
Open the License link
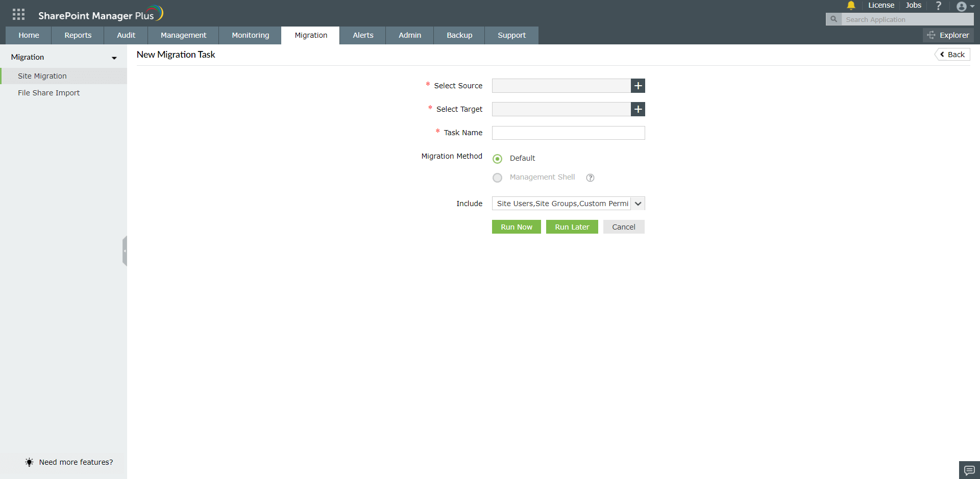[881, 5]
